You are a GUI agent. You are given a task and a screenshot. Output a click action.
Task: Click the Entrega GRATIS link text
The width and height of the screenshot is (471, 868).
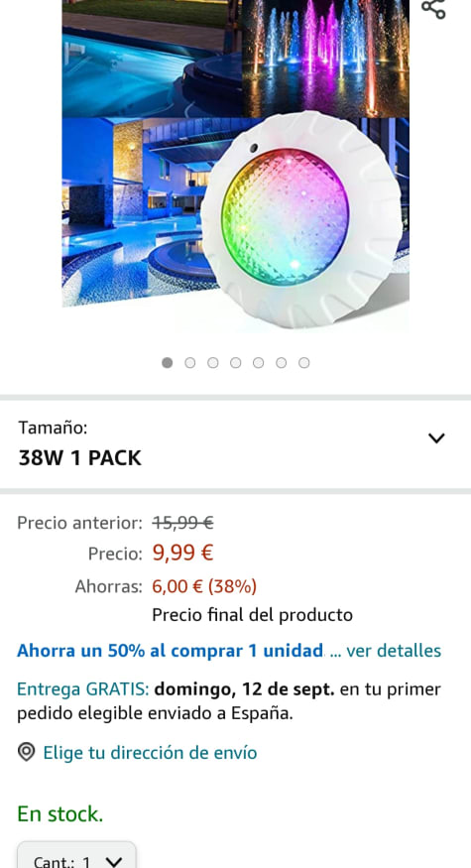pyautogui.click(x=83, y=689)
